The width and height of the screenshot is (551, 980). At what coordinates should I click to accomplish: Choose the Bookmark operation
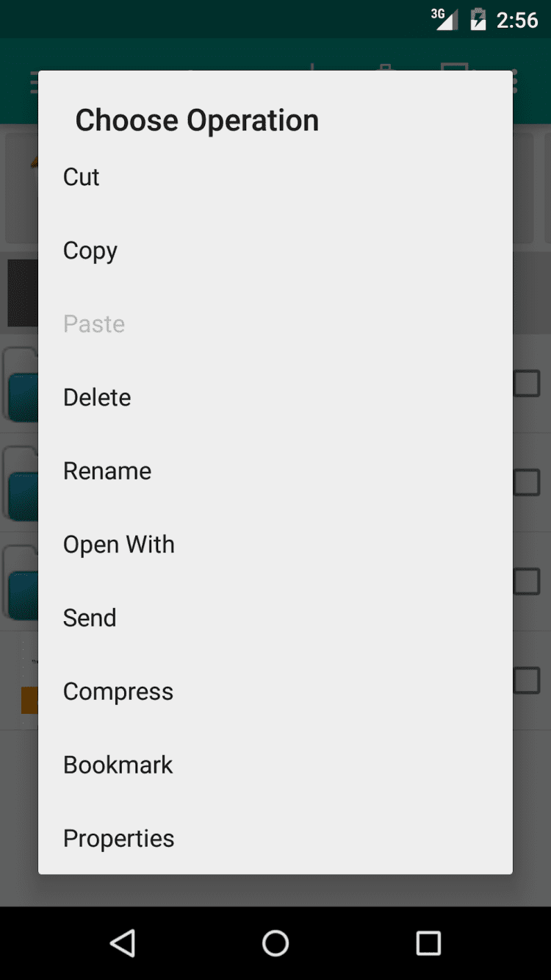pos(118,765)
